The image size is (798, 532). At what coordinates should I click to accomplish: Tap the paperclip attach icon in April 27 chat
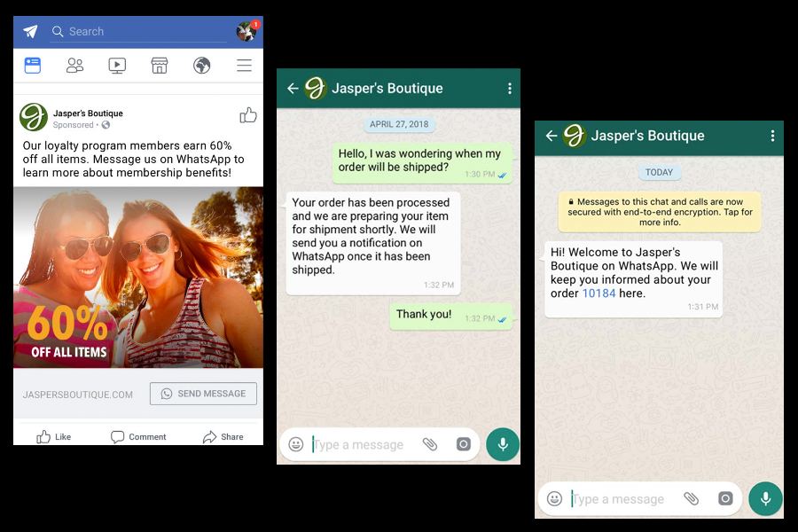point(430,444)
